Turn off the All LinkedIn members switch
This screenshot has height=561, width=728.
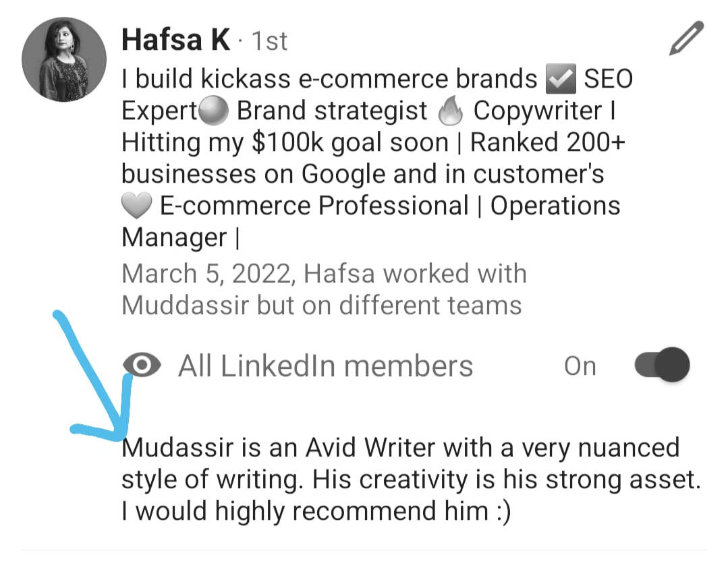coord(663,365)
